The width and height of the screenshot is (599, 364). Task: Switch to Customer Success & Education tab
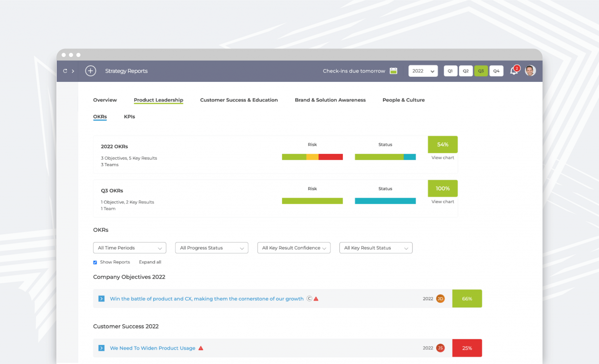(x=239, y=100)
